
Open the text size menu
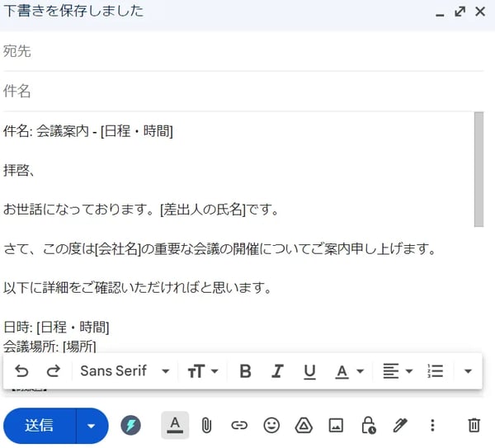click(x=203, y=371)
